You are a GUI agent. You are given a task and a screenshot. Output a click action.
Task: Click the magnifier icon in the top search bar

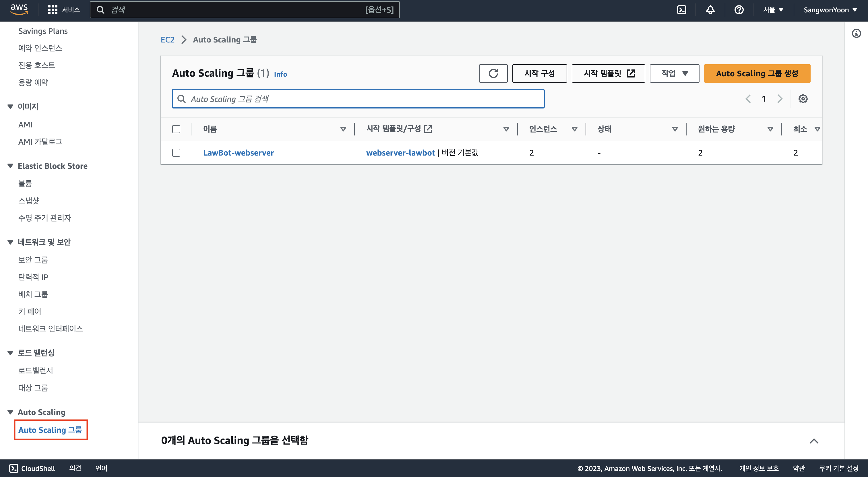100,10
